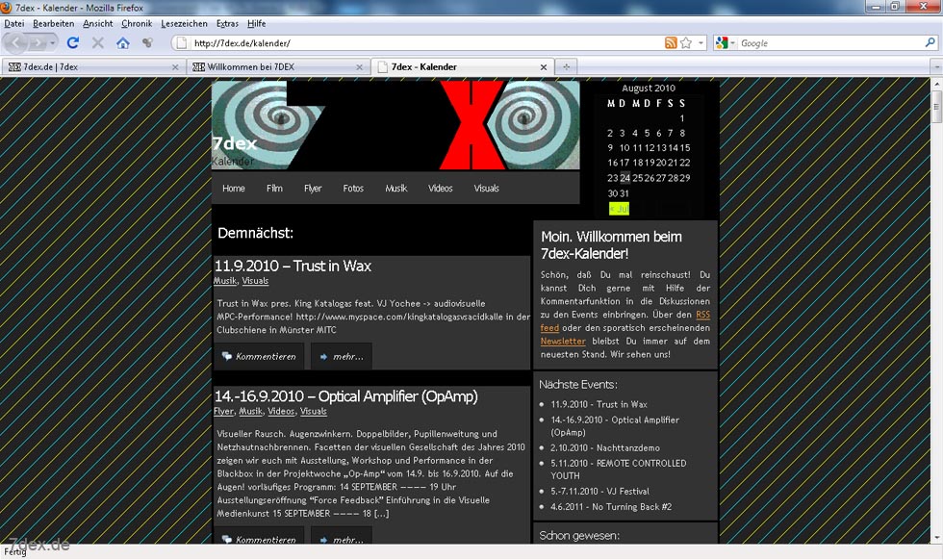Open the Ansicht menu
The image size is (943, 560).
(98, 23)
